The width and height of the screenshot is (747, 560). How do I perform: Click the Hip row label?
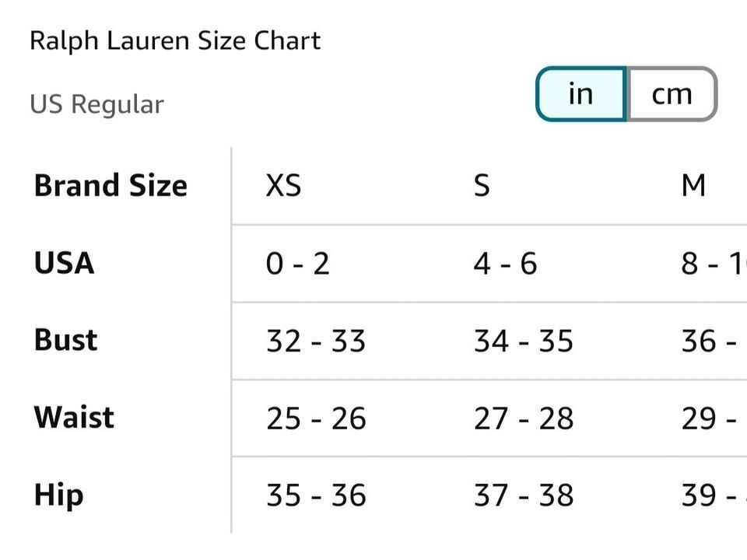tap(59, 495)
